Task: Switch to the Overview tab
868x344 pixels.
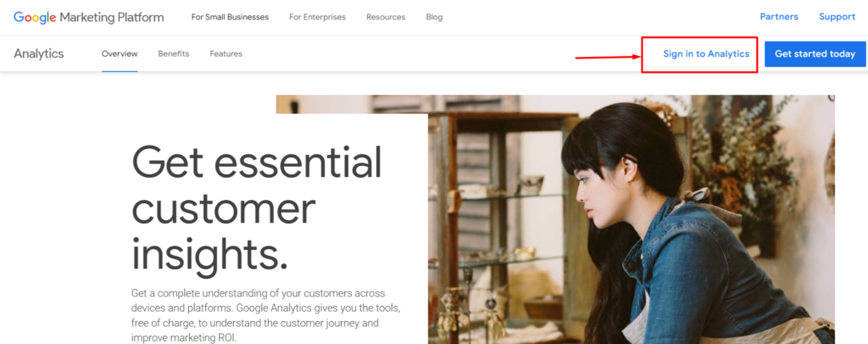Action: tap(120, 53)
